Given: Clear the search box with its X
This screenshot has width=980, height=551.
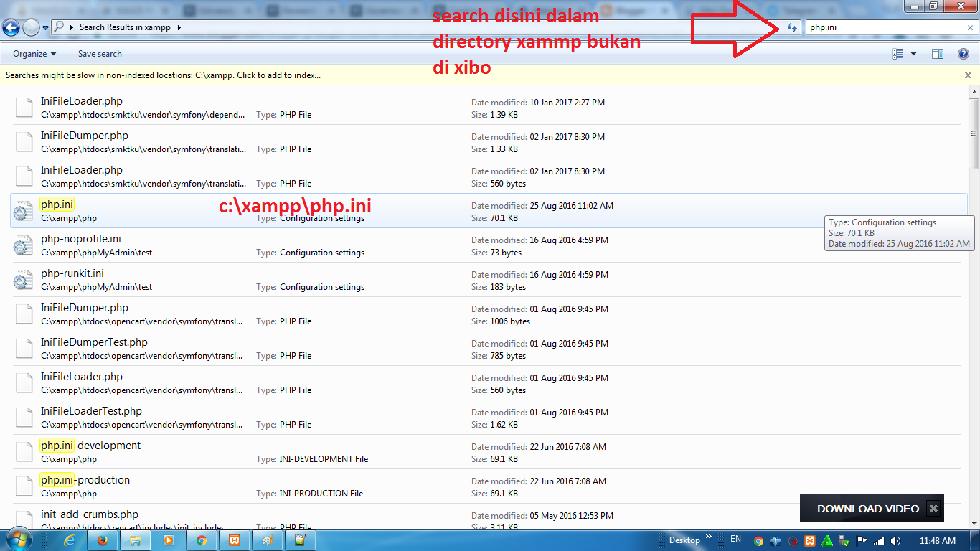Looking at the screenshot, I should [970, 28].
